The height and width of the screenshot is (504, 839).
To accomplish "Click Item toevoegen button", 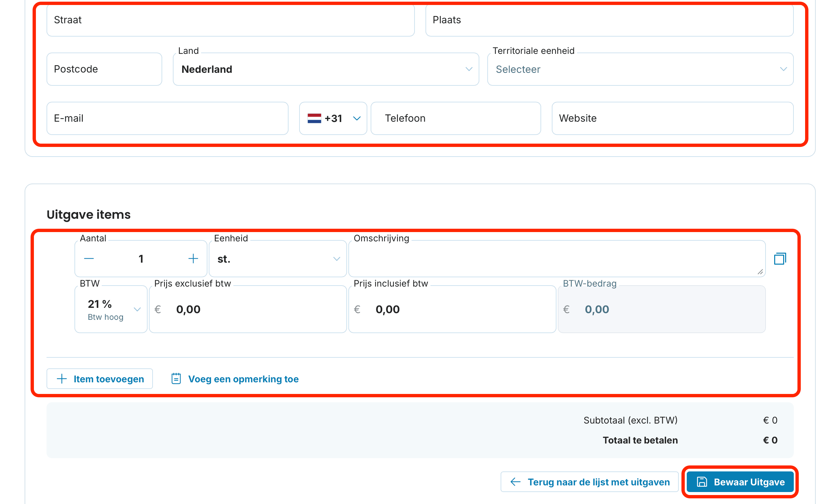I will tap(100, 379).
